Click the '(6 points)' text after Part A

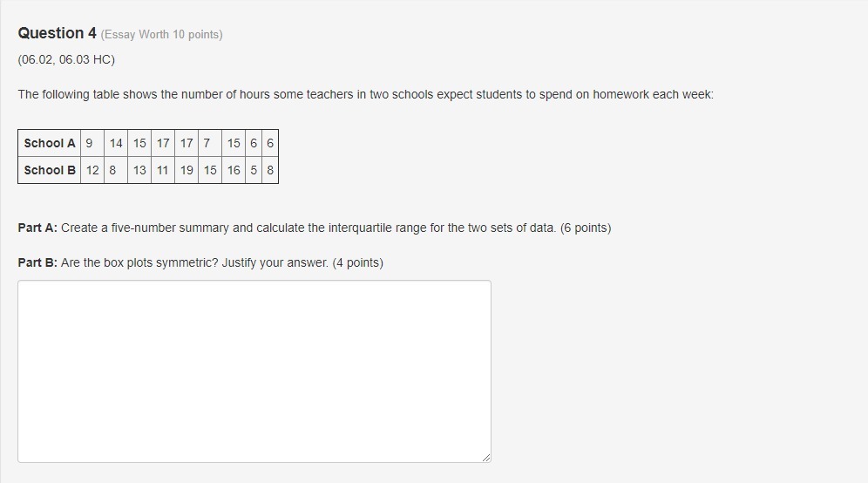pos(586,228)
